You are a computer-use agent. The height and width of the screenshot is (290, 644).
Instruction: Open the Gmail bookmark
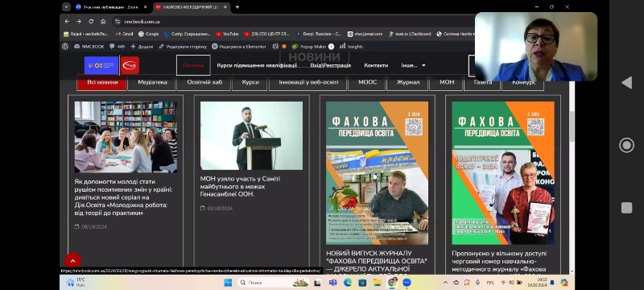coord(124,34)
